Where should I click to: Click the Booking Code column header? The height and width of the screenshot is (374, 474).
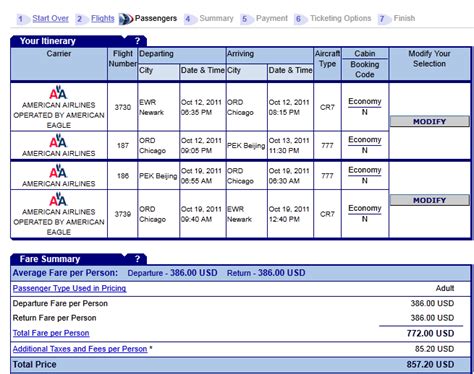point(365,69)
